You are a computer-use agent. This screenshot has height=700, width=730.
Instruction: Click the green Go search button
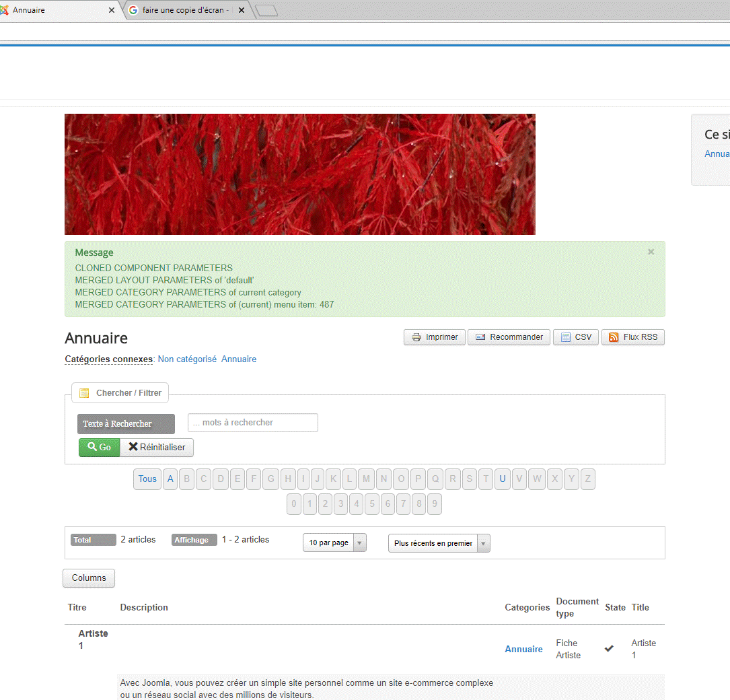[99, 447]
